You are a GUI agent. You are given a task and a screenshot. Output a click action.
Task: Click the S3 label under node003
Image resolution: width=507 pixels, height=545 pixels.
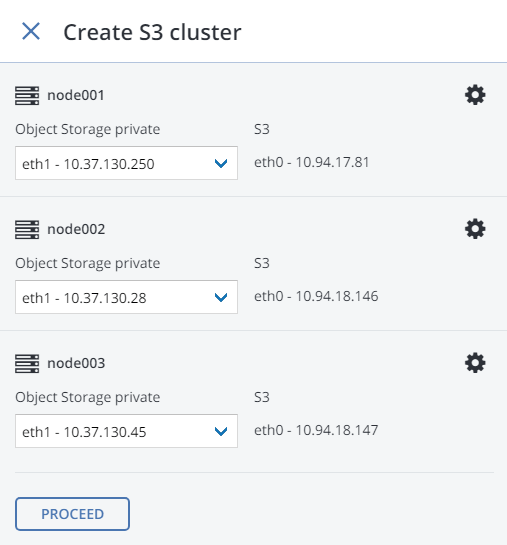pos(262,397)
